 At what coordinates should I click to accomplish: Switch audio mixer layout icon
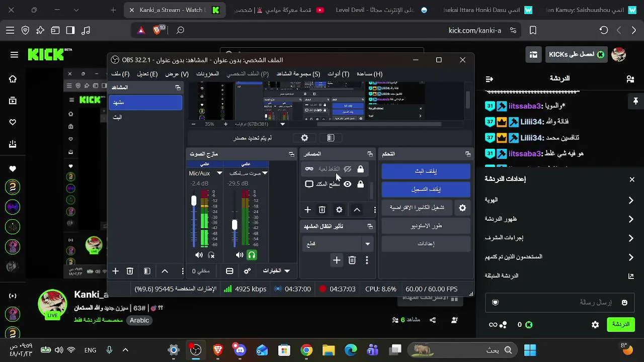(229, 271)
